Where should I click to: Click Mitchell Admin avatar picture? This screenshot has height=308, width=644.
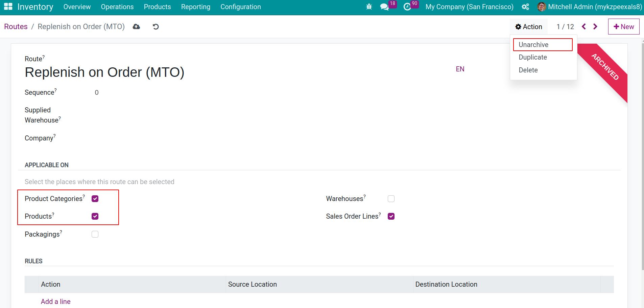pos(541,7)
